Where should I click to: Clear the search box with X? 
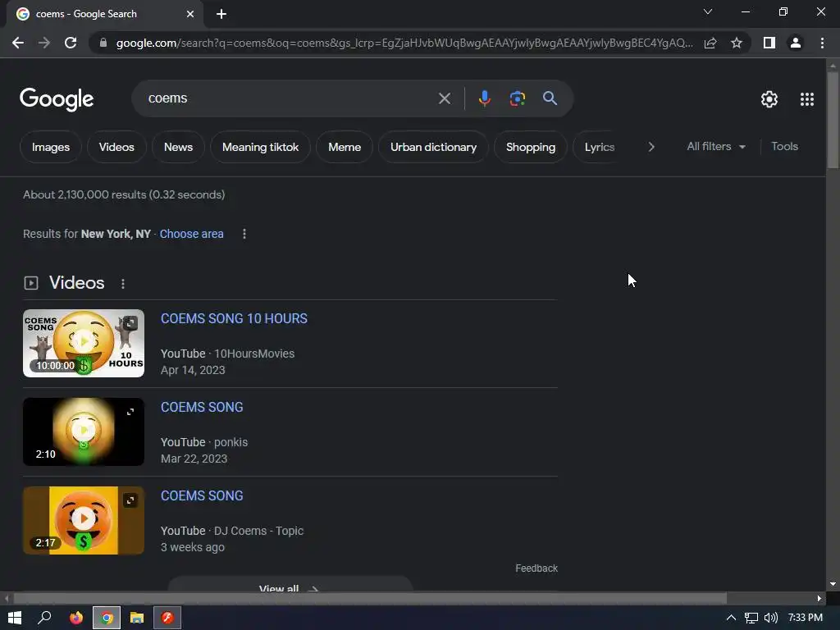444,98
